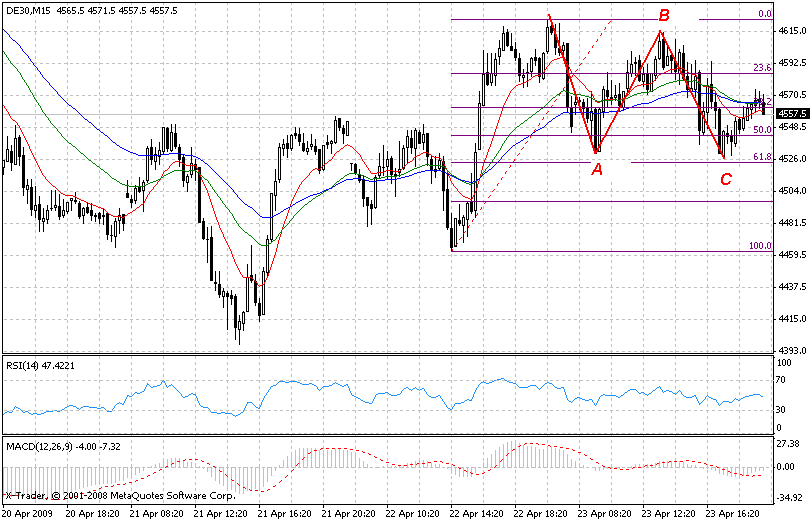Click the current price tag 4557.5
This screenshot has width=811, height=521.
click(x=792, y=113)
